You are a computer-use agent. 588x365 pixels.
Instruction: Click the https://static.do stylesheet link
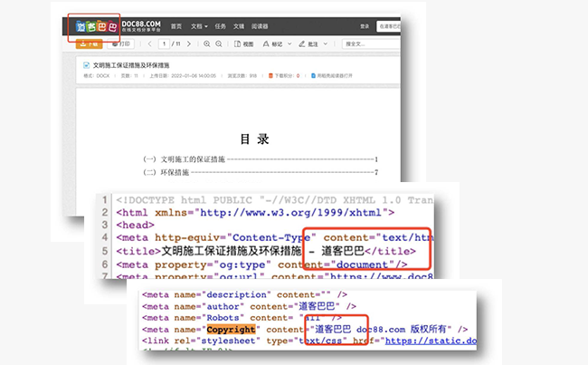coord(431,341)
